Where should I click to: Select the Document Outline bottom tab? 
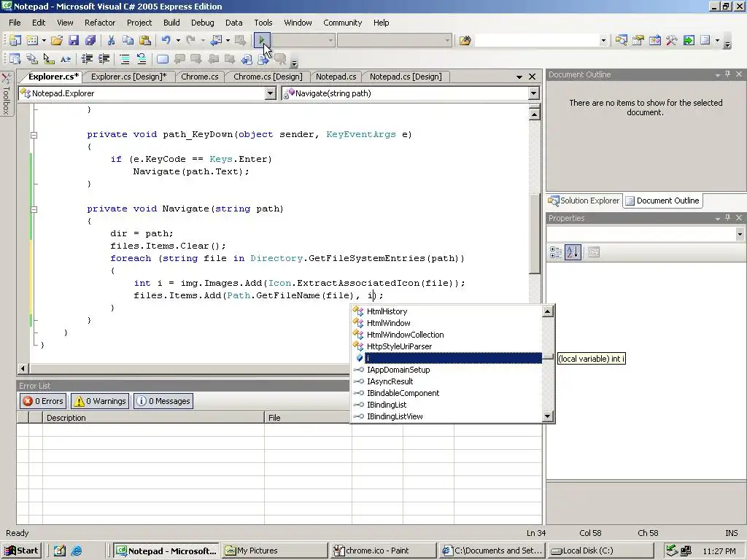pos(662,201)
